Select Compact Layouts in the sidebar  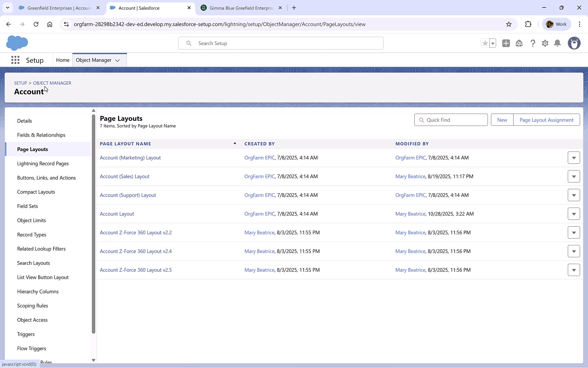[36, 191]
